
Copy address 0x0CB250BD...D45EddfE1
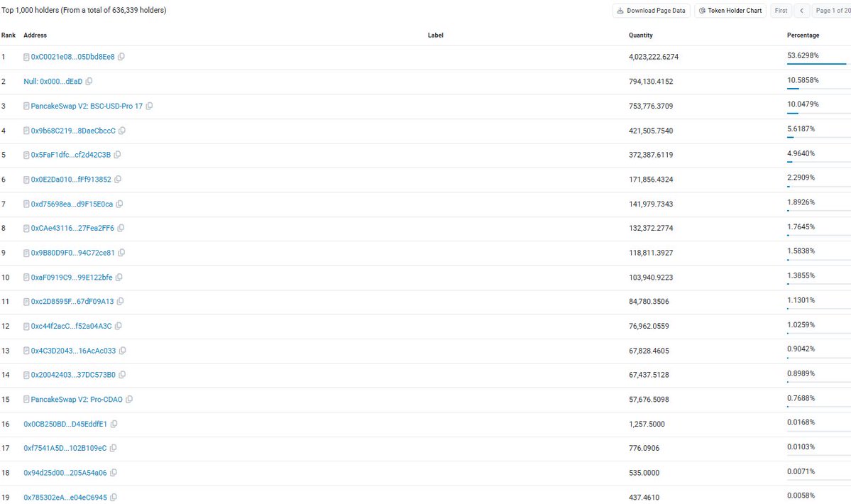(x=114, y=424)
